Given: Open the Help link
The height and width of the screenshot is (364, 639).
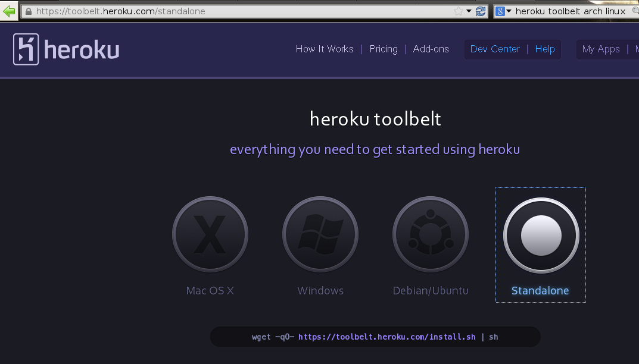Looking at the screenshot, I should [545, 49].
